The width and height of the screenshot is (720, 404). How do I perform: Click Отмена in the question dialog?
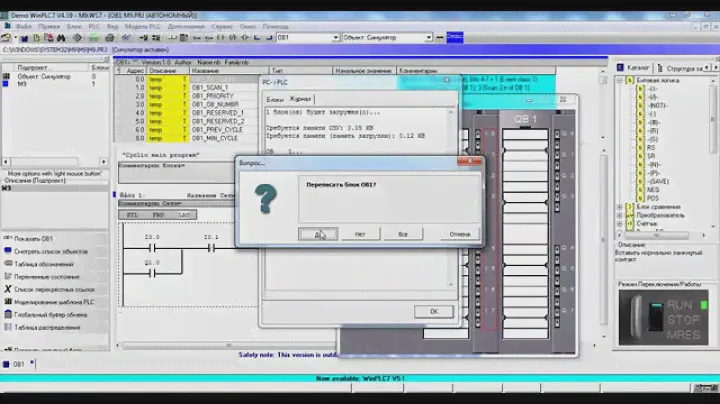point(459,233)
